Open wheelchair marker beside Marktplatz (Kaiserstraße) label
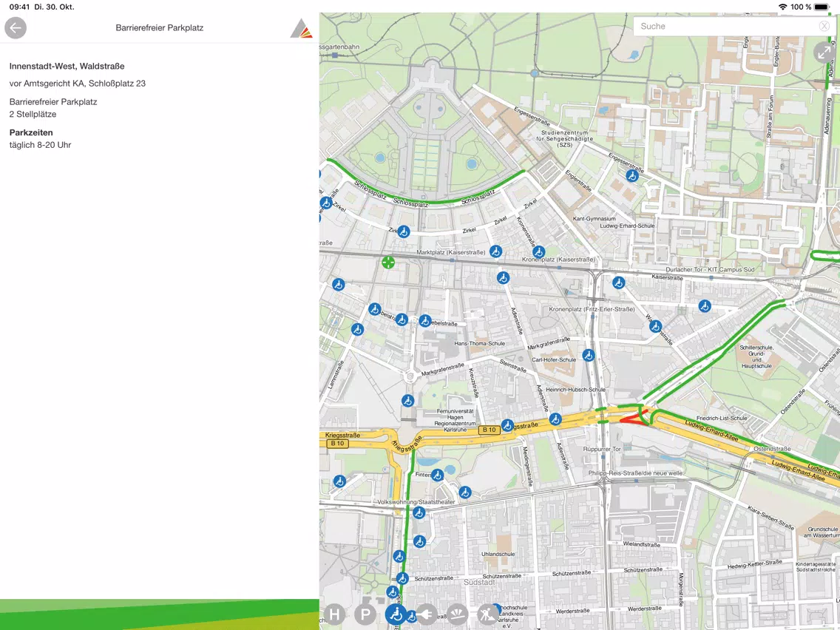 [495, 251]
